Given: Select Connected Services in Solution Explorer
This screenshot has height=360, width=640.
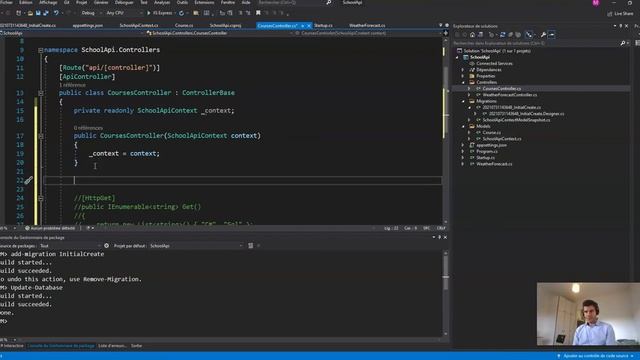Looking at the screenshot, I should tap(494, 64).
